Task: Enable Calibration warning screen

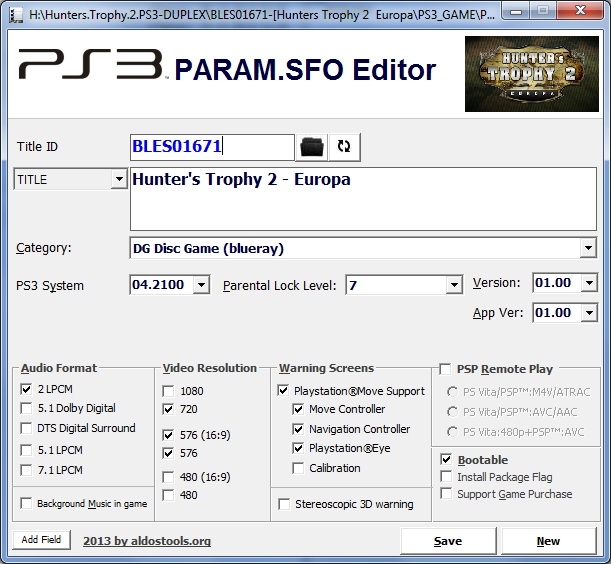Action: 298,468
